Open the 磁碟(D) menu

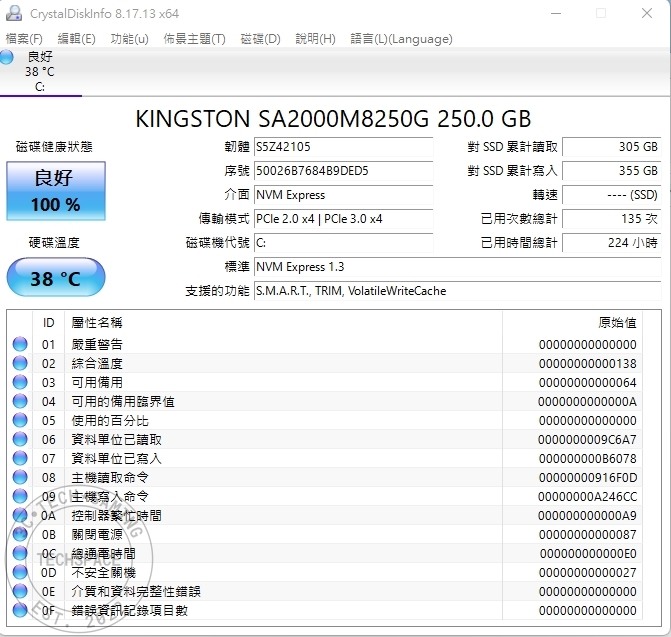click(x=261, y=39)
